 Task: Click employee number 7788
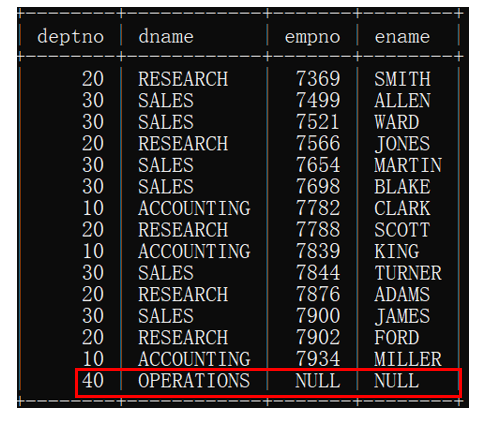tap(318, 230)
